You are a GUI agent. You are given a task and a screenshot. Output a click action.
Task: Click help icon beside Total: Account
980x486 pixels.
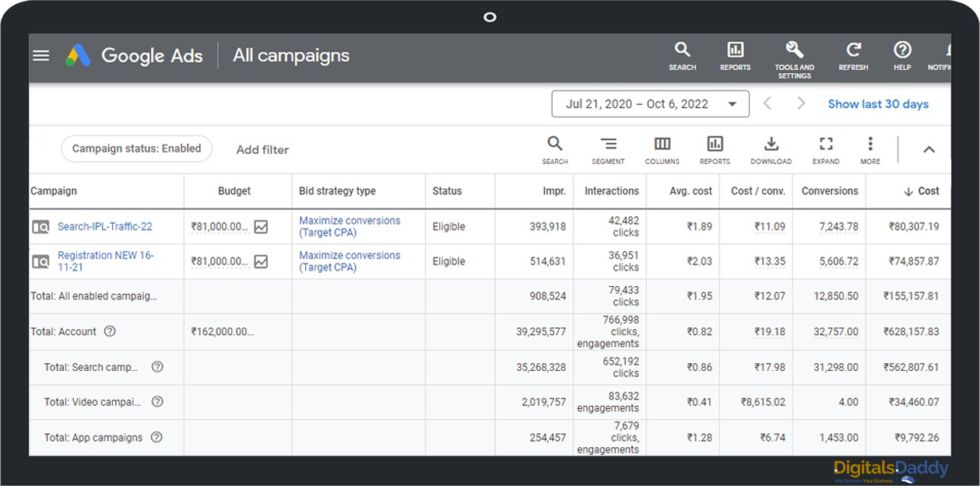pyautogui.click(x=110, y=331)
